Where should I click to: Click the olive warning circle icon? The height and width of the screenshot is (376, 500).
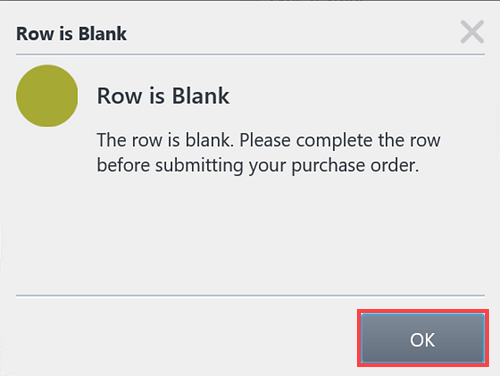(x=47, y=96)
